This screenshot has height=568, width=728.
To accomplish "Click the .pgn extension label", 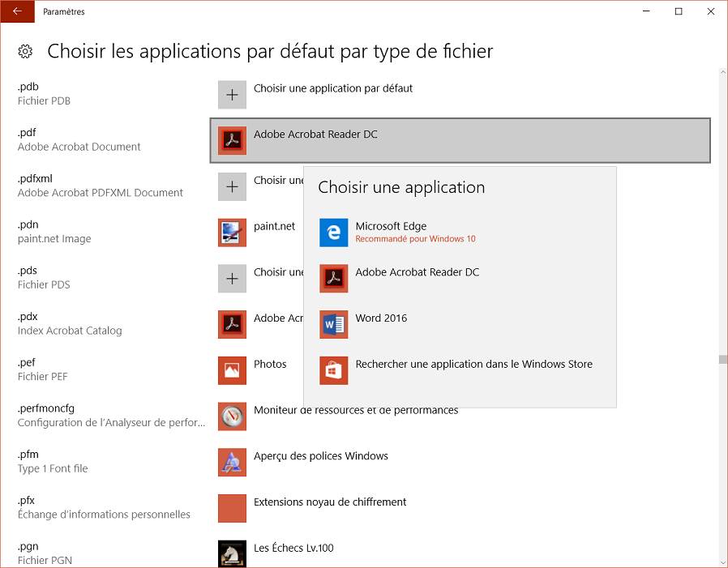I will pos(28,546).
